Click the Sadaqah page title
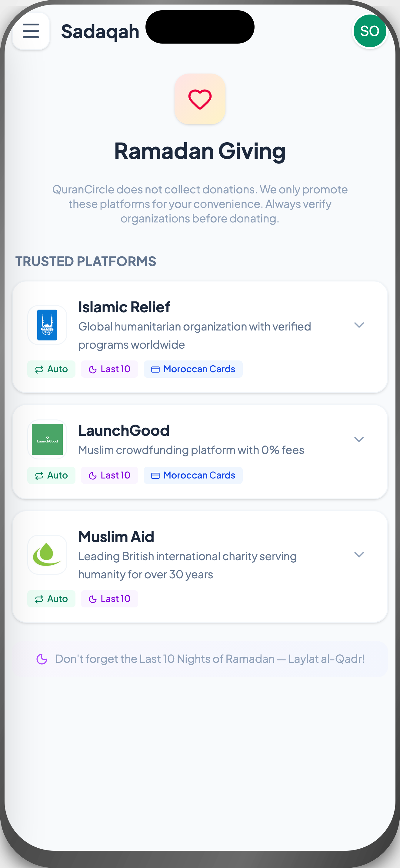400x868 pixels. point(100,32)
